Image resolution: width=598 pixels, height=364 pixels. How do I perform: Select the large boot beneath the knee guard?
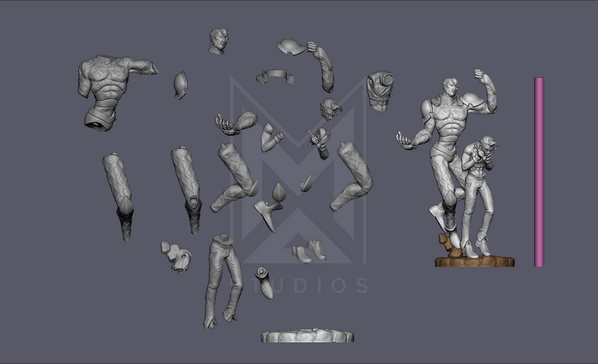tap(268, 214)
